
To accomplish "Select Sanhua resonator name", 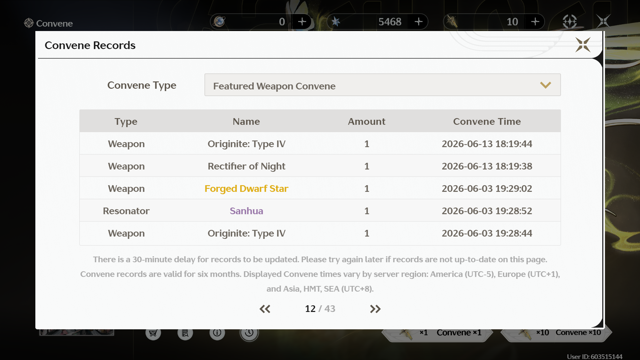I will pos(246,211).
